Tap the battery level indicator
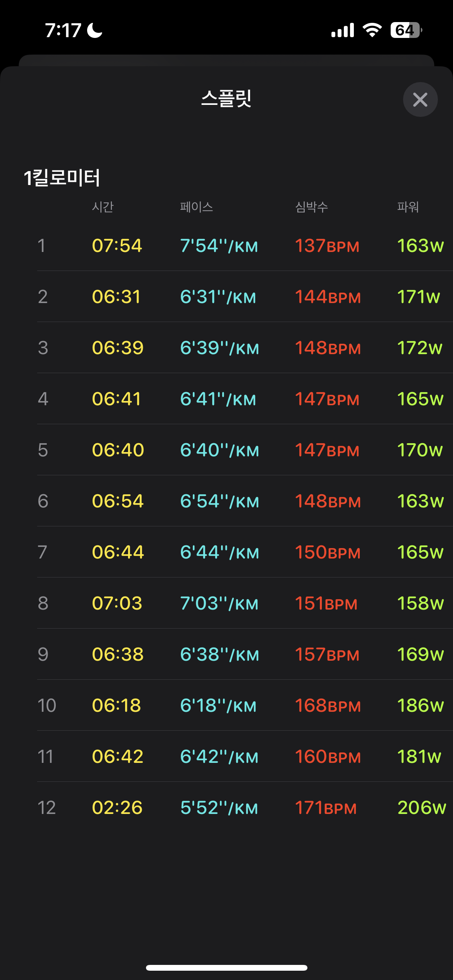 [406, 30]
